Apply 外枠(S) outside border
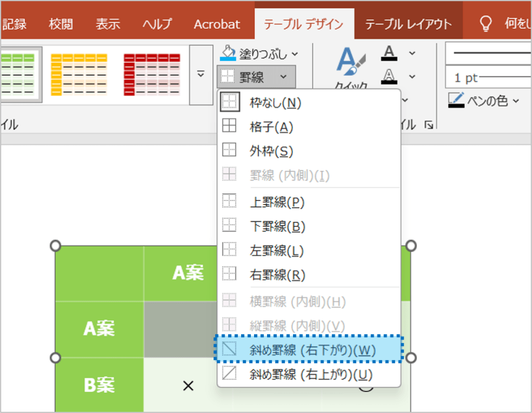Screen dimensions: 532x413 point(309,151)
